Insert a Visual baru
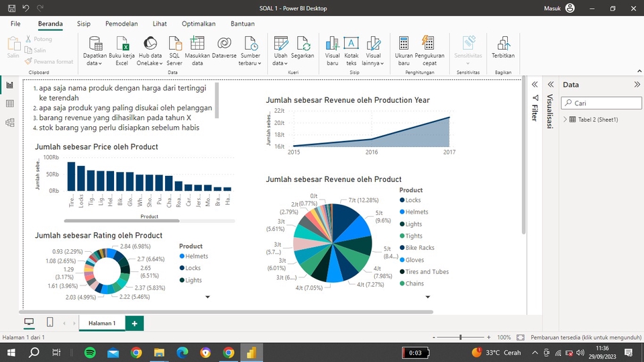Image resolution: width=644 pixels, height=362 pixels. point(332,50)
